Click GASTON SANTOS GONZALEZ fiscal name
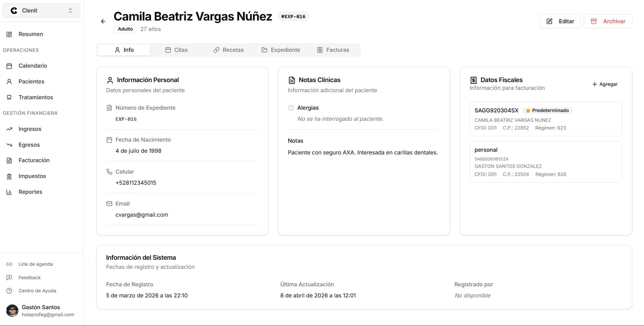 click(x=508, y=166)
